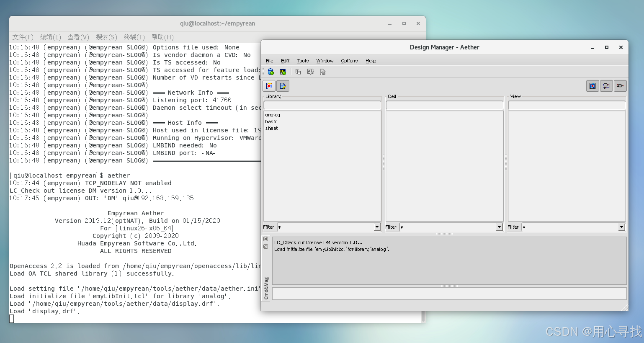This screenshot has width=644, height=343.
Task: Click the Library search input field
Action: coord(322,105)
